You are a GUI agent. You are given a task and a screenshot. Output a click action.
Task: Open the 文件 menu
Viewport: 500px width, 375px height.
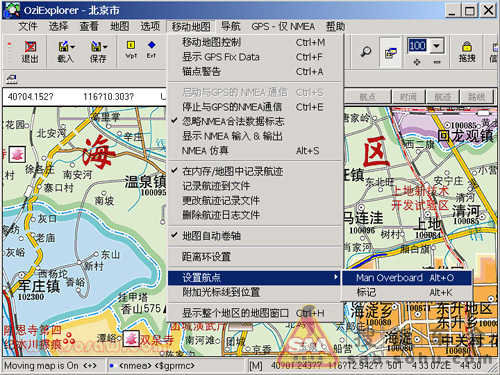click(x=28, y=26)
